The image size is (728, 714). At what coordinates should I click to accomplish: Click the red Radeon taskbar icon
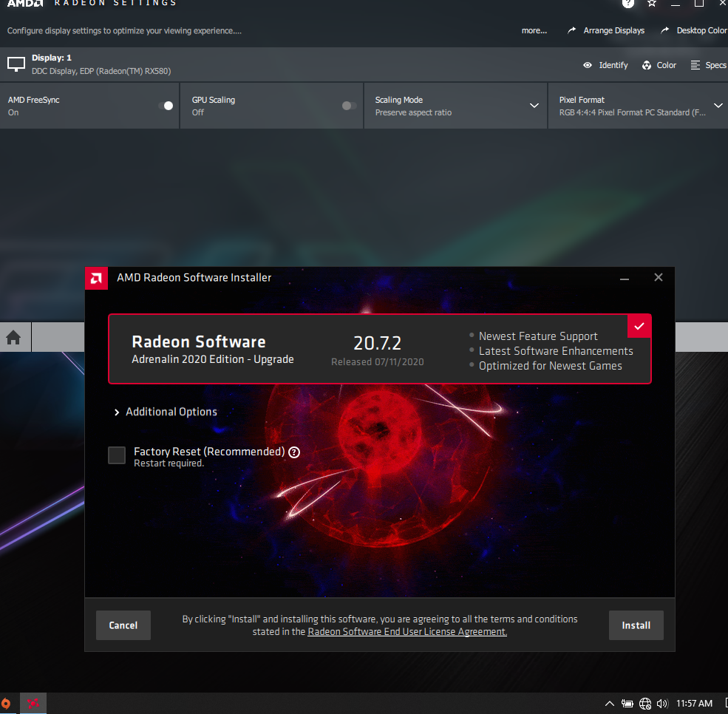(33, 704)
